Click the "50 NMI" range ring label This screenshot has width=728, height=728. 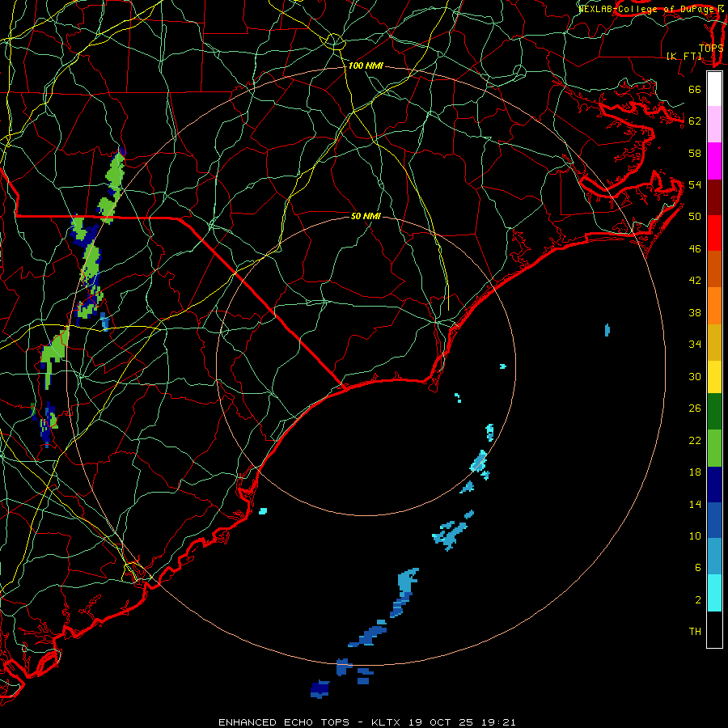(x=366, y=216)
